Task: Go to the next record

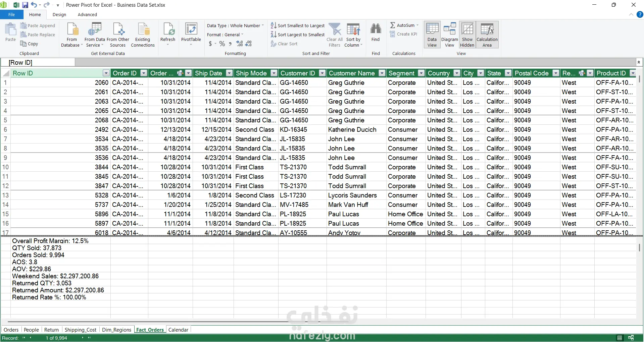Action: coord(83,338)
